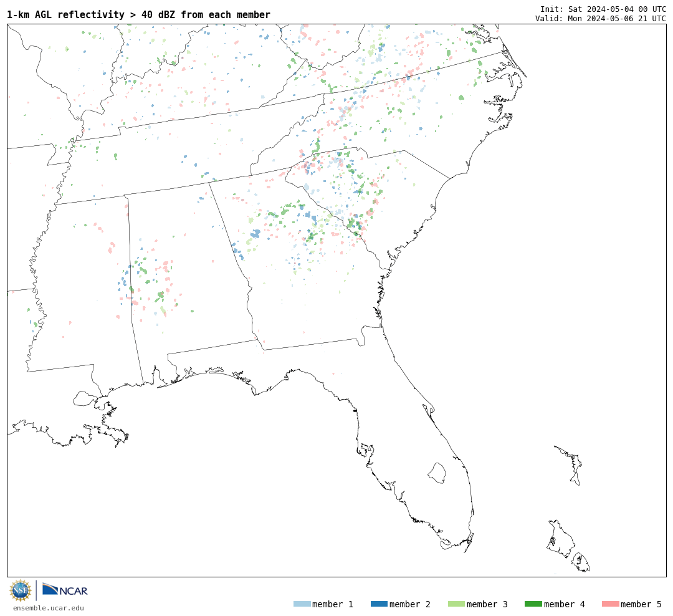Click the member 4 dark green swatch
Viewport: 673px width, 616px height.
(x=533, y=604)
